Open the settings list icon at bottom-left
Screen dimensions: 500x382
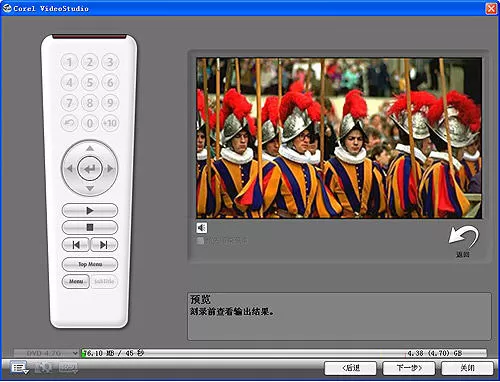19,368
